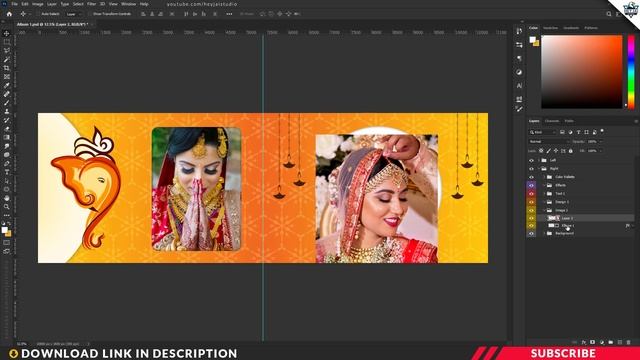
Task: Select the Magic Wand tool
Action: point(7,59)
